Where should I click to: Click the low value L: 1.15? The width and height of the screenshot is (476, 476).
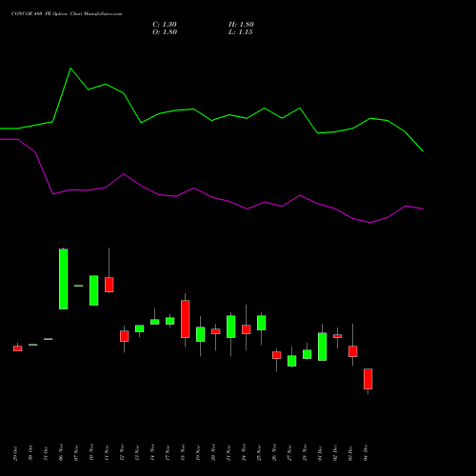pyautogui.click(x=241, y=32)
